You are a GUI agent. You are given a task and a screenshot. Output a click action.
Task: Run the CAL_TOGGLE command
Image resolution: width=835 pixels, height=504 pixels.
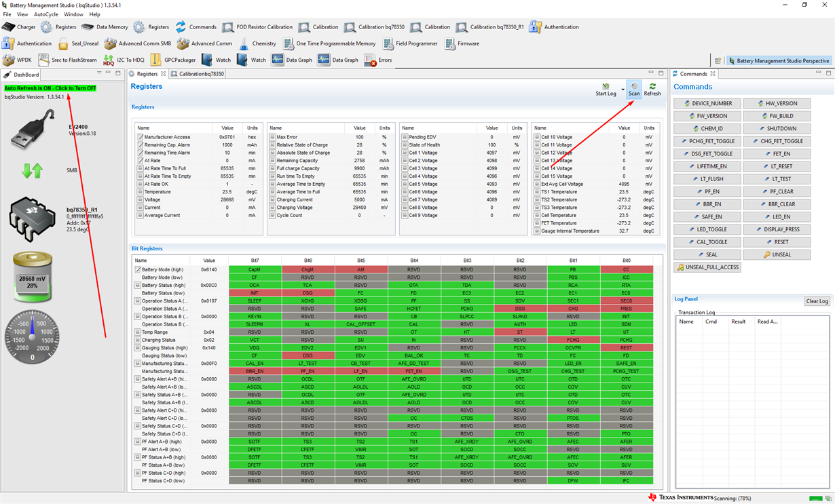click(708, 241)
